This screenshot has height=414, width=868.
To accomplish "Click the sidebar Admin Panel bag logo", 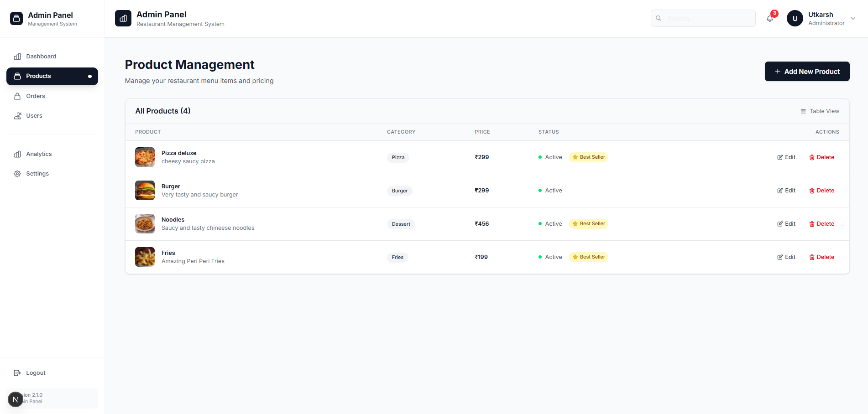I will click(x=16, y=18).
